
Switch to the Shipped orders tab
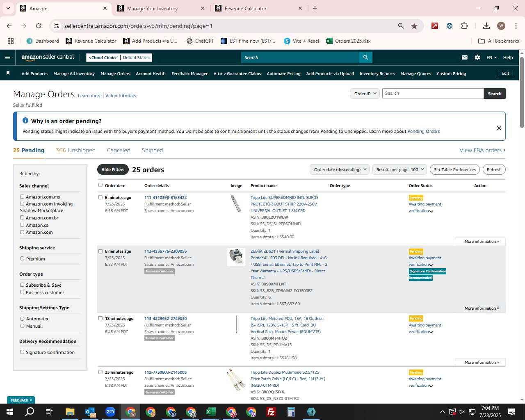point(152,150)
